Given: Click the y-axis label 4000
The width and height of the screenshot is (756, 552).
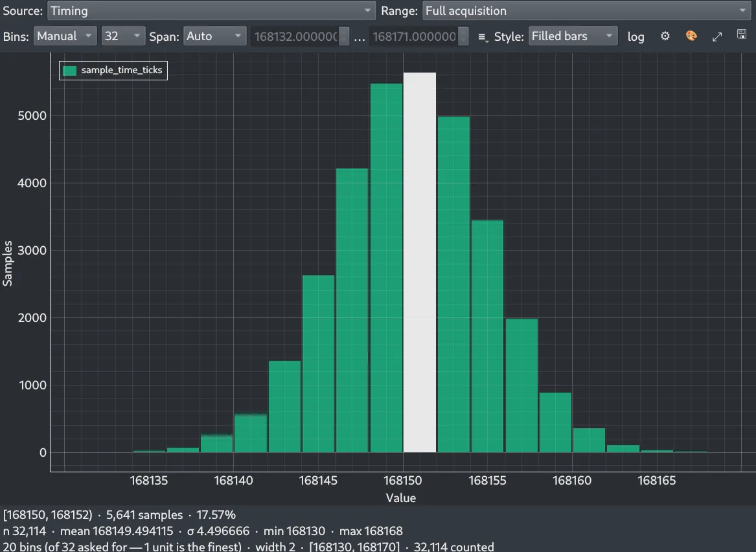Looking at the screenshot, I should coord(32,183).
